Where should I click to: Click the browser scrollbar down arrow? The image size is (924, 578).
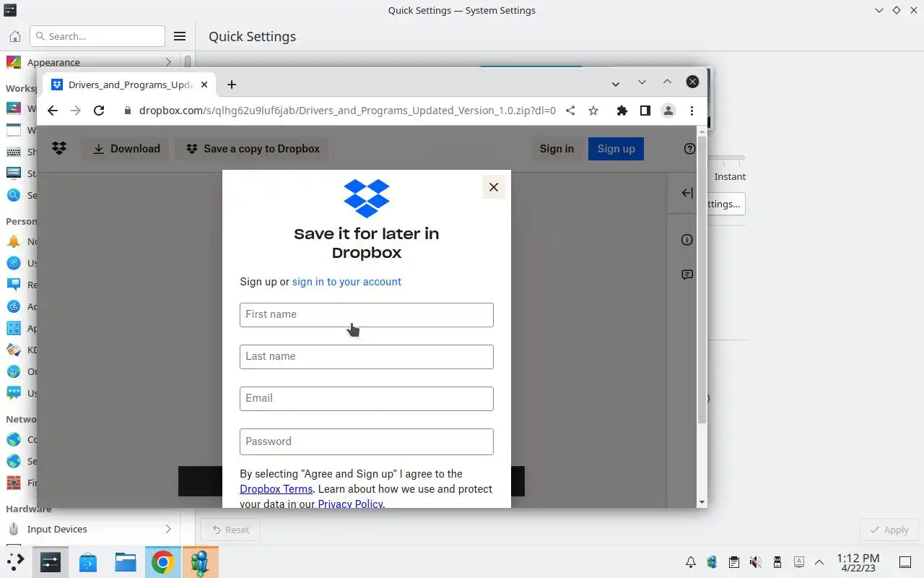702,502
